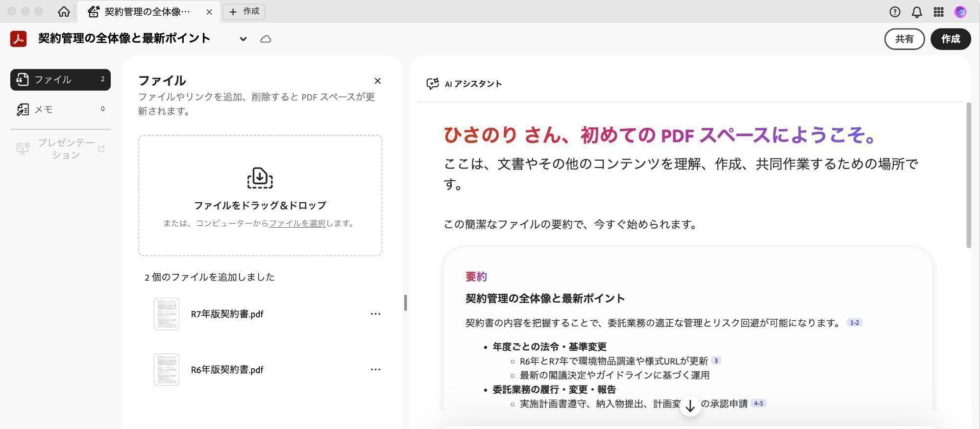
Task: Open R6年版契約書.pdf thumbnail
Action: (167, 370)
